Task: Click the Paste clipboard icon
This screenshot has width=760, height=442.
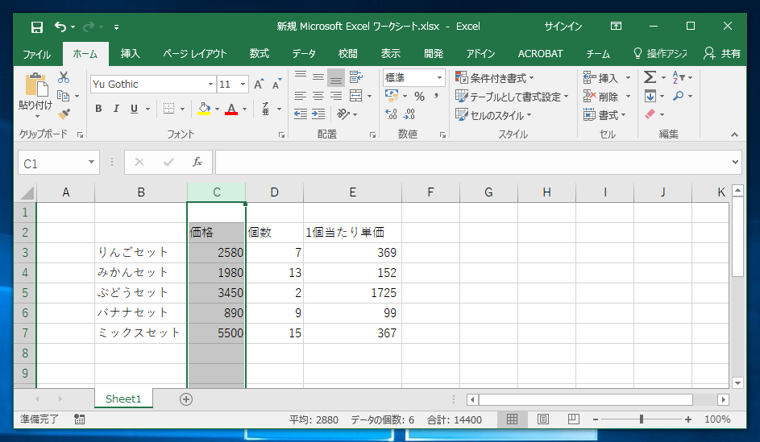Action: pos(36,85)
